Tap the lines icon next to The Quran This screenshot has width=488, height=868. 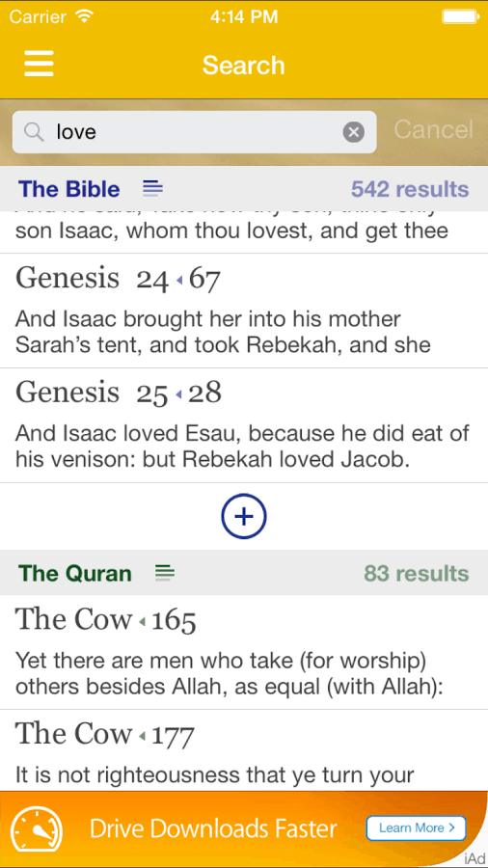tap(165, 573)
